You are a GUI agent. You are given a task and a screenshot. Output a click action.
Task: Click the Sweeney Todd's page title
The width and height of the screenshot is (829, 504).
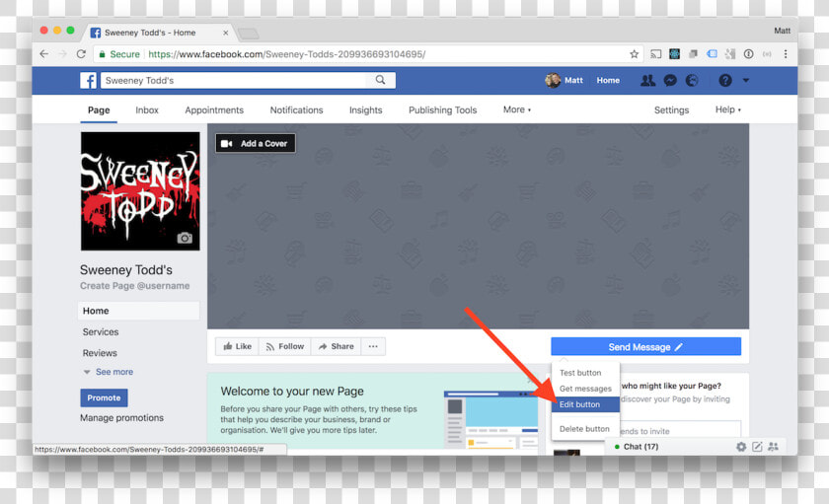tap(126, 270)
